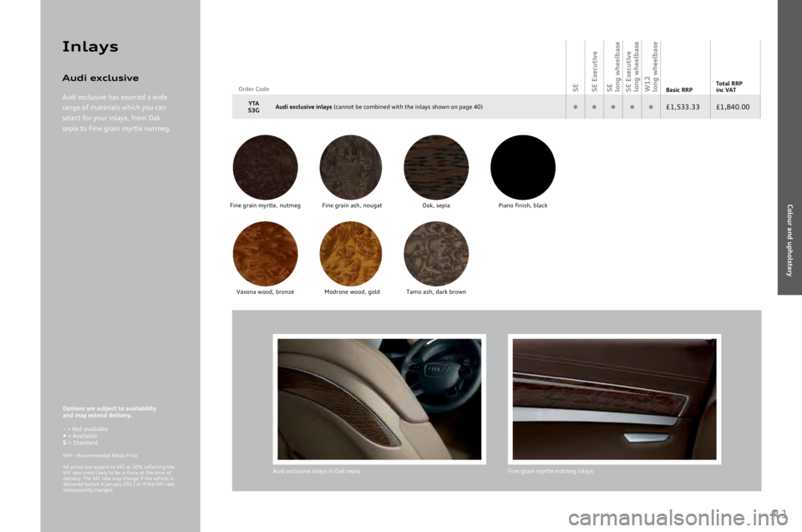Select the Vavona wood bronze swatch
Viewport: 802px width, 532px height.
(x=265, y=254)
